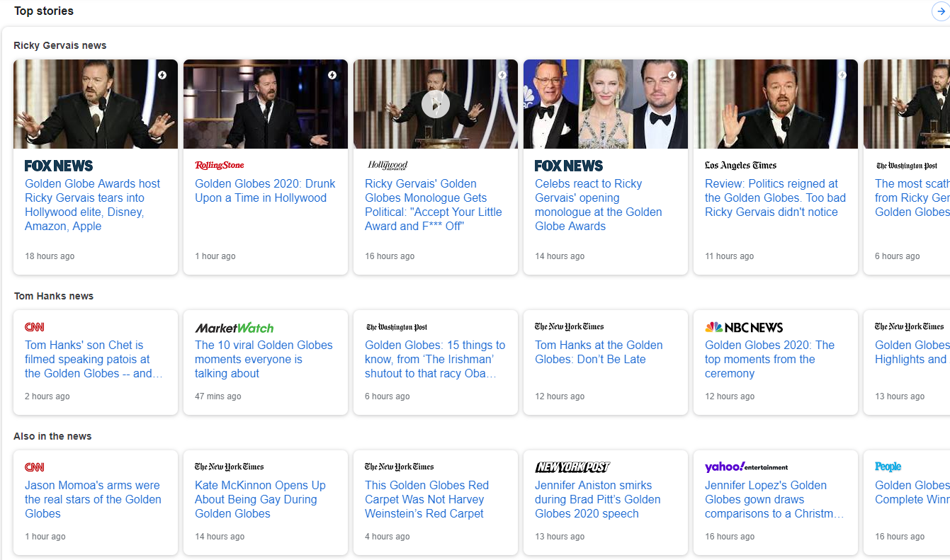Viewport: 950px width, 560px height.
Task: Click AMP lightning icon on Rolling Stone thumbnail
Action: click(332, 75)
